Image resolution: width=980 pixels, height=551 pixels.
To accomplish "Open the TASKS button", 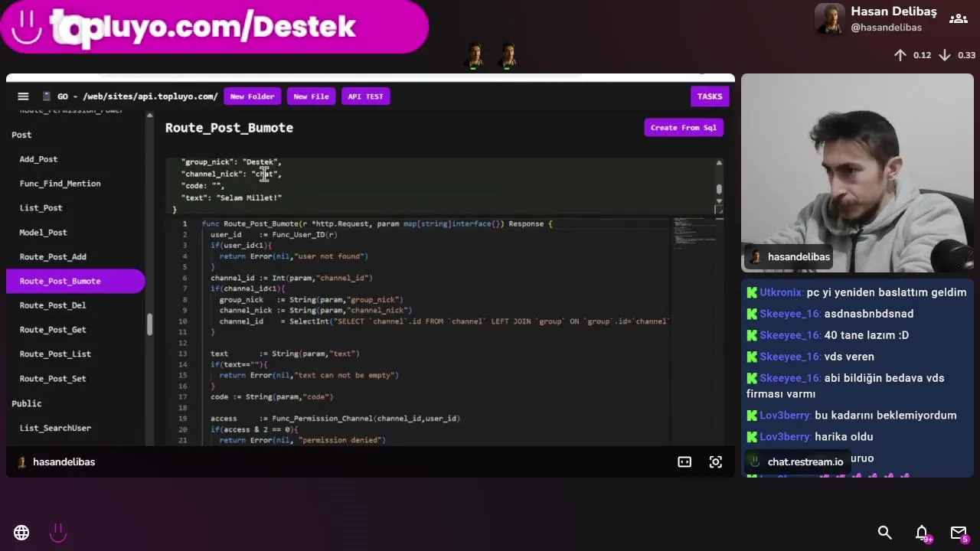I will (x=709, y=96).
